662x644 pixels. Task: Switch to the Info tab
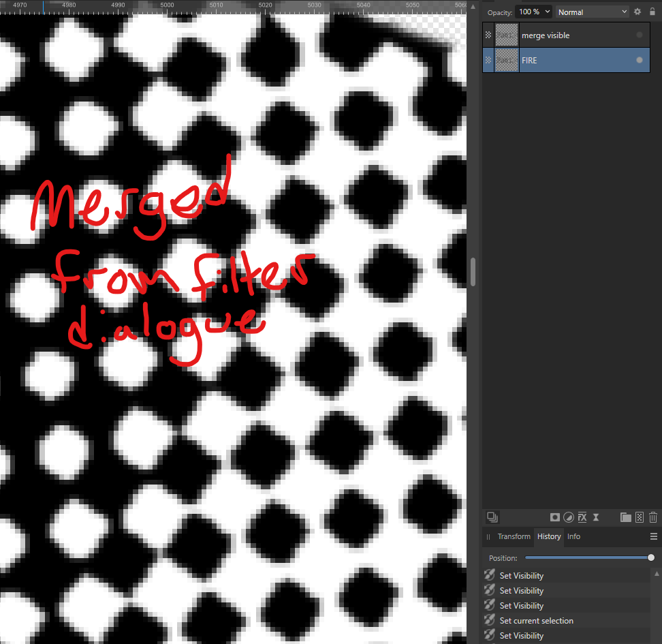click(x=573, y=536)
